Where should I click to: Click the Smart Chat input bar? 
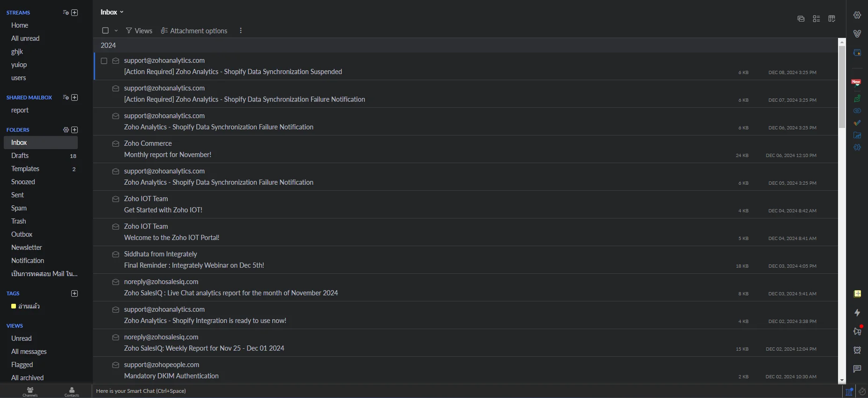coord(467,391)
